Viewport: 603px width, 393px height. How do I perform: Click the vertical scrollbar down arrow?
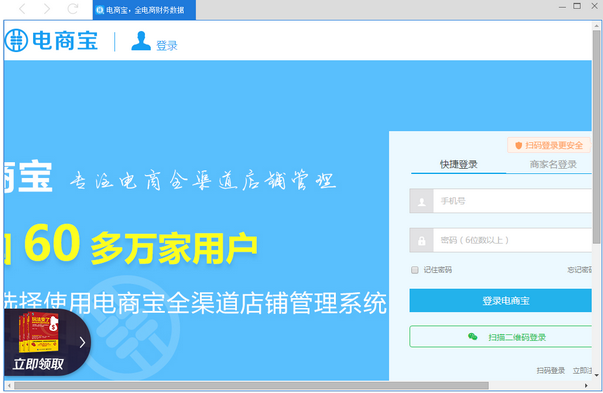coord(596,375)
